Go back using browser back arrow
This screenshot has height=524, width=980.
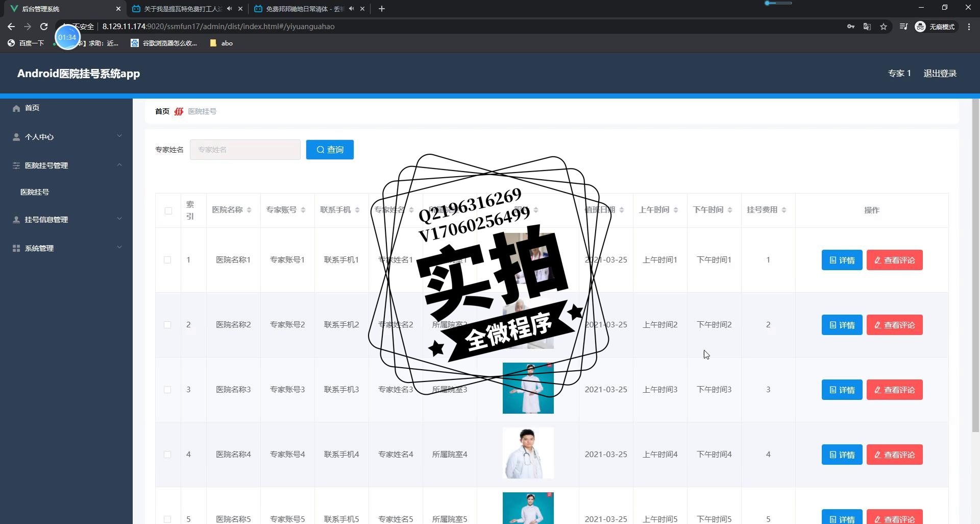point(11,27)
